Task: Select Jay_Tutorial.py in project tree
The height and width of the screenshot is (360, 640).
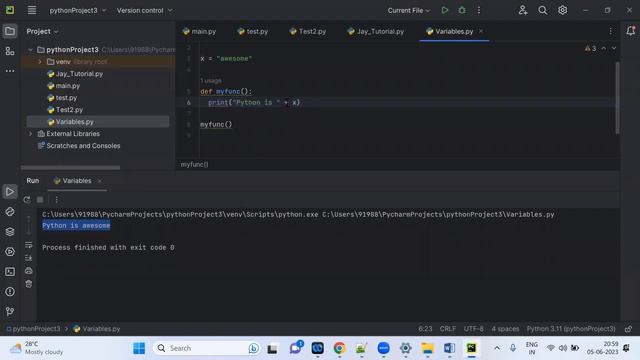Action: pyautogui.click(x=79, y=74)
